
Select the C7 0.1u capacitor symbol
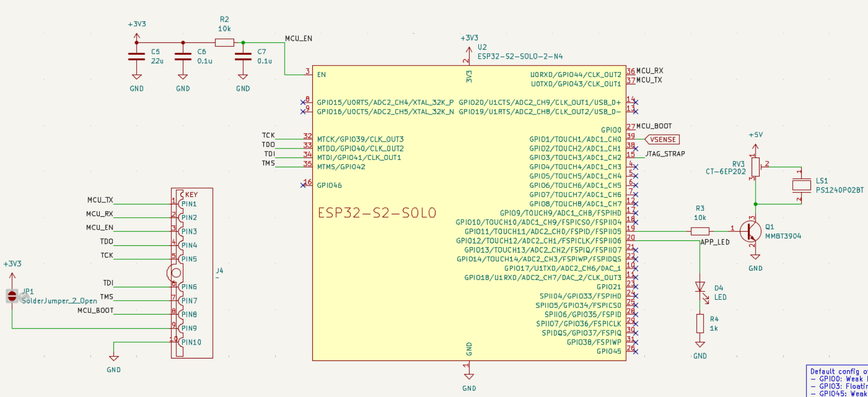(x=243, y=57)
